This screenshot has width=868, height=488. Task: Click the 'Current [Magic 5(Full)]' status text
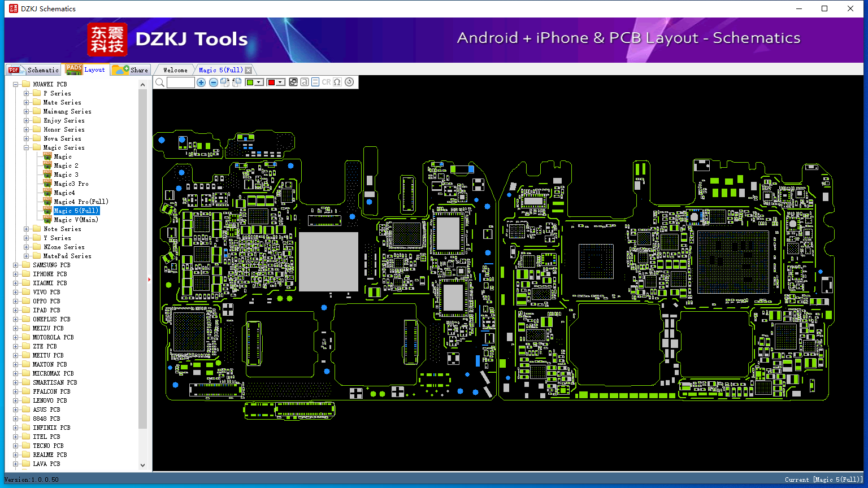click(824, 480)
